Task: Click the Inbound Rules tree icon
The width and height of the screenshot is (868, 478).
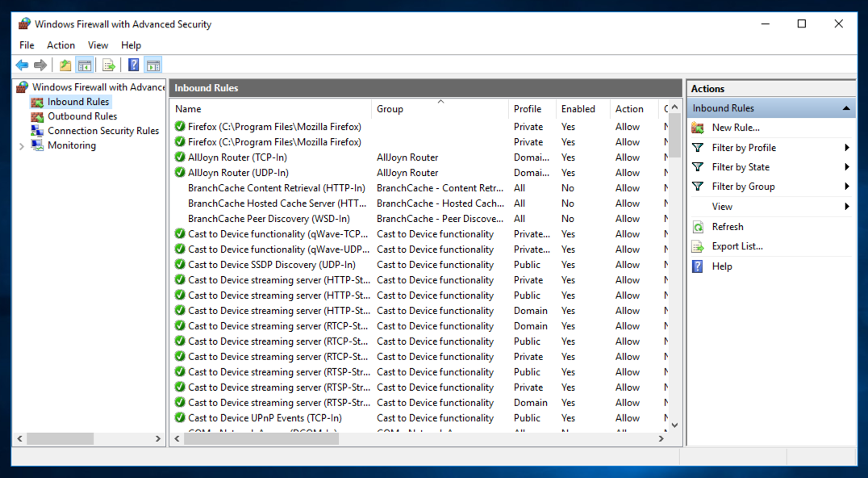Action: [x=37, y=102]
